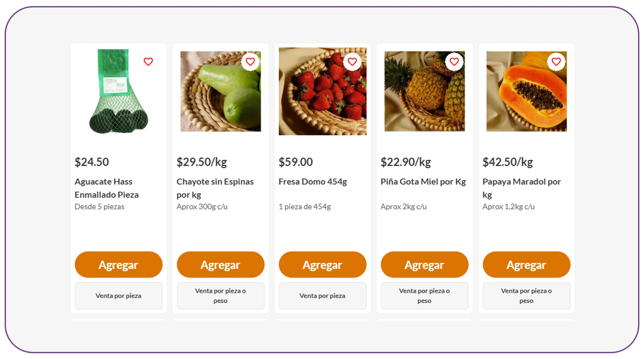Viewport: 644px width, 359px height.
Task: View the strawberries product image
Action: [x=319, y=96]
